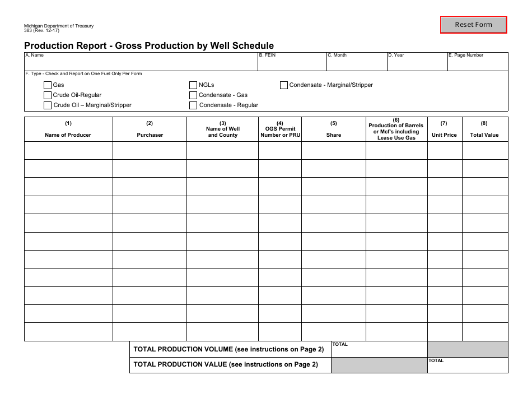Check the Crude Oil – Marginal/Stripper checkbox
This screenshot has width=532, height=412.
tap(48, 105)
